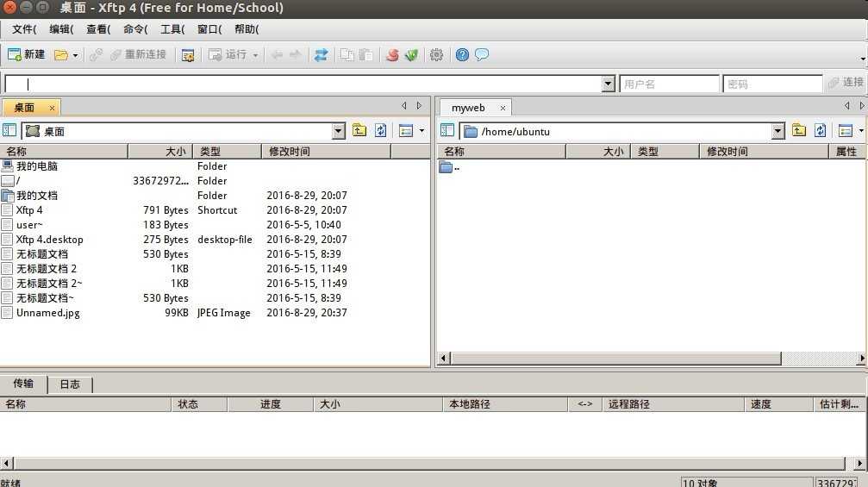Click the remote pane horizontal scrollbar
The image size is (868, 487).
coord(616,359)
